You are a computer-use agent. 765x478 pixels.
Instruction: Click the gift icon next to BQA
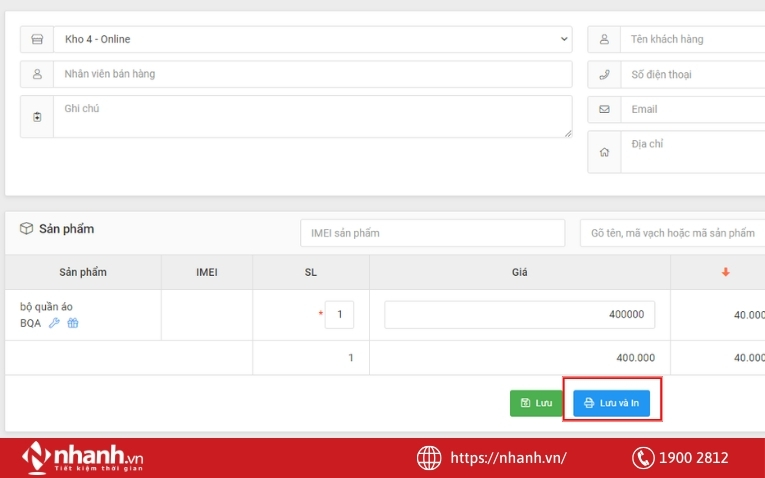point(73,323)
